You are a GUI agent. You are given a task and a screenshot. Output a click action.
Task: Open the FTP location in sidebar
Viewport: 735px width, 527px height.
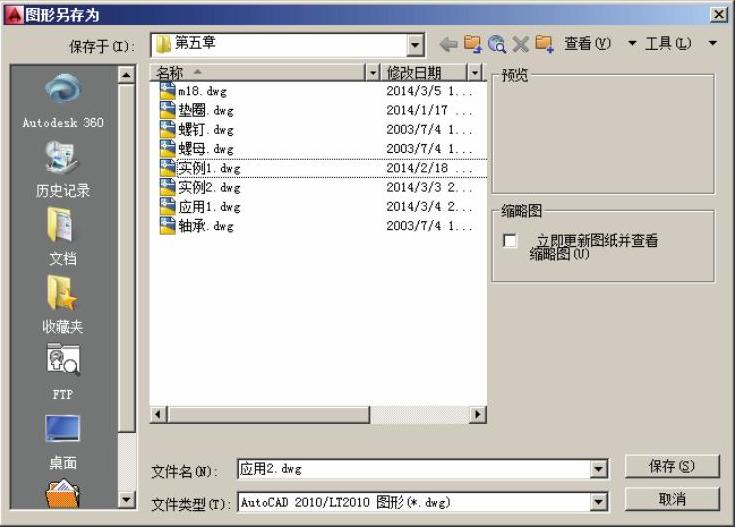point(63,371)
